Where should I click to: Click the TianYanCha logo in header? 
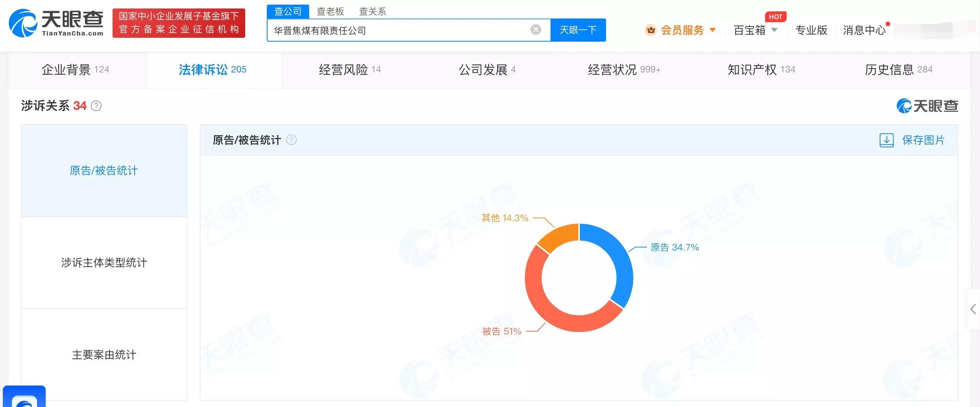coord(56,23)
